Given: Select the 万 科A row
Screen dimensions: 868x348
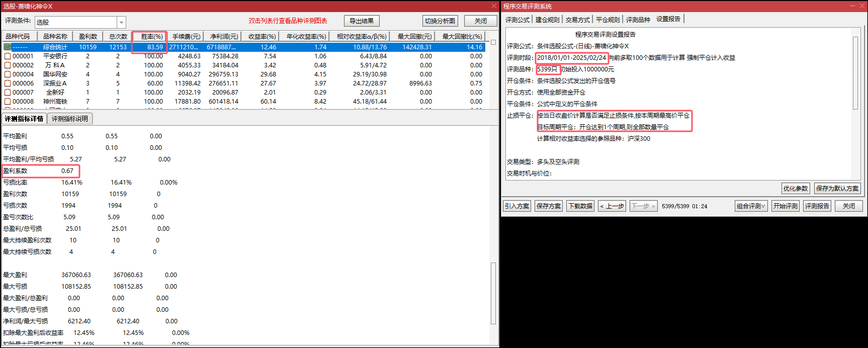Looking at the screenshot, I should click(244, 65).
